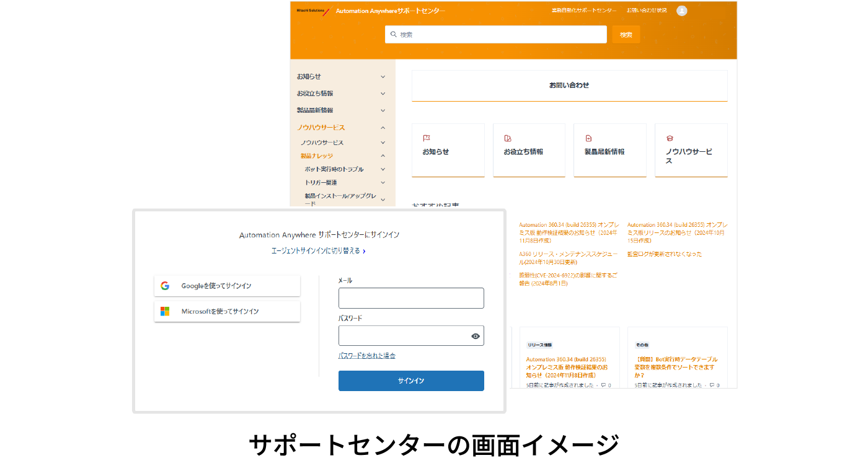Select お知らせ in the sidebar
The image size is (868, 476).
coord(309,77)
